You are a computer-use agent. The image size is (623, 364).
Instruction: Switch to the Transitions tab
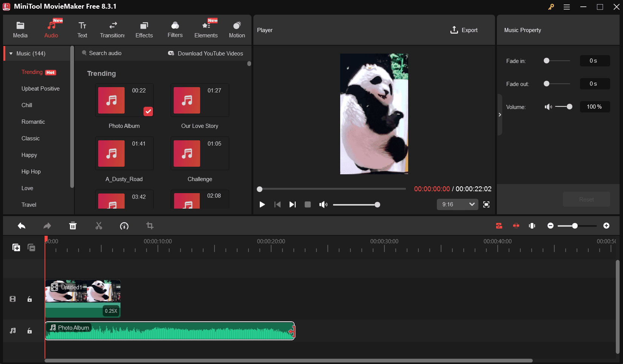(112, 29)
